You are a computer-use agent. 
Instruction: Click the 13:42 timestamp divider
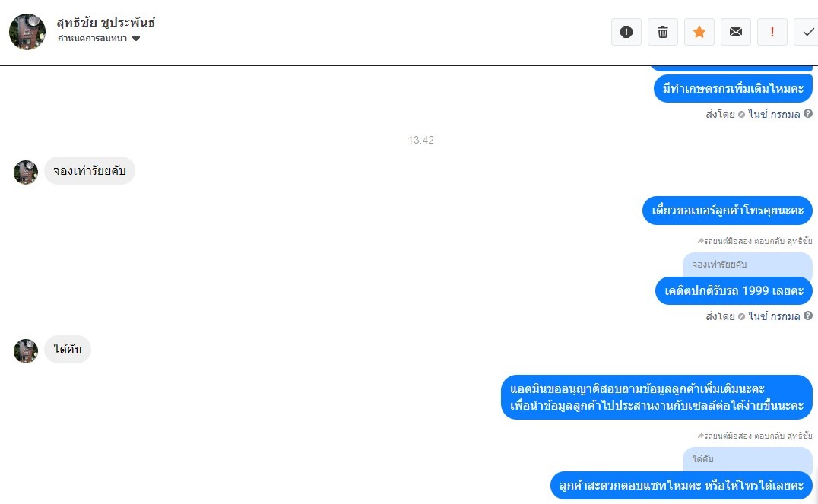coord(420,140)
